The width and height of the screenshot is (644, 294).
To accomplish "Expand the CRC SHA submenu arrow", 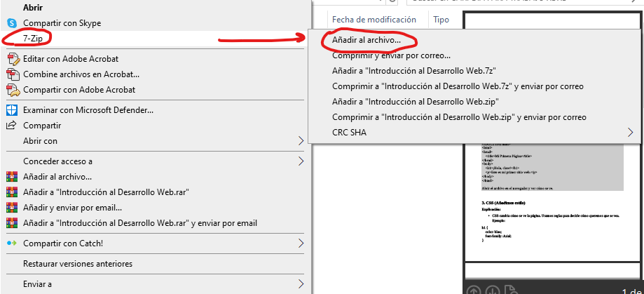I will [631, 132].
